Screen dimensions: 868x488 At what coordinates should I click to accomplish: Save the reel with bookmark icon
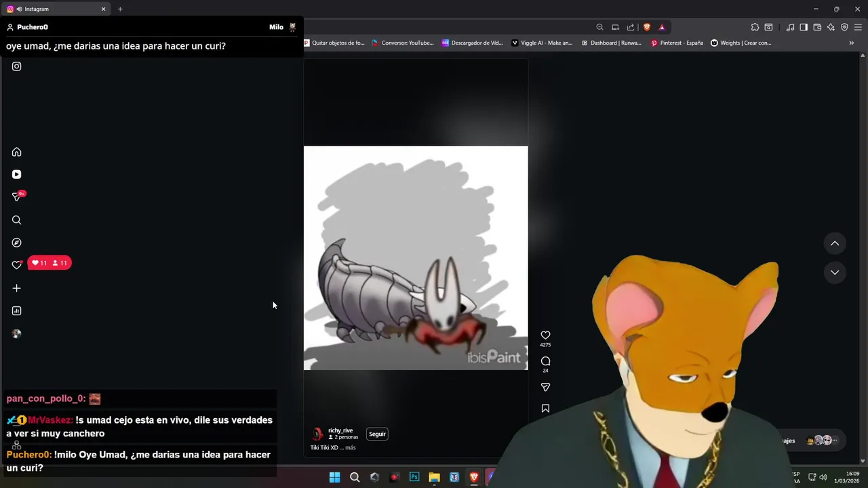(x=545, y=408)
